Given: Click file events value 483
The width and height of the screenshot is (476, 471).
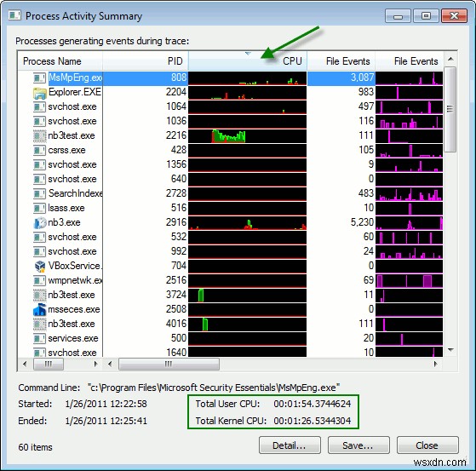Looking at the screenshot, I should (x=366, y=193).
